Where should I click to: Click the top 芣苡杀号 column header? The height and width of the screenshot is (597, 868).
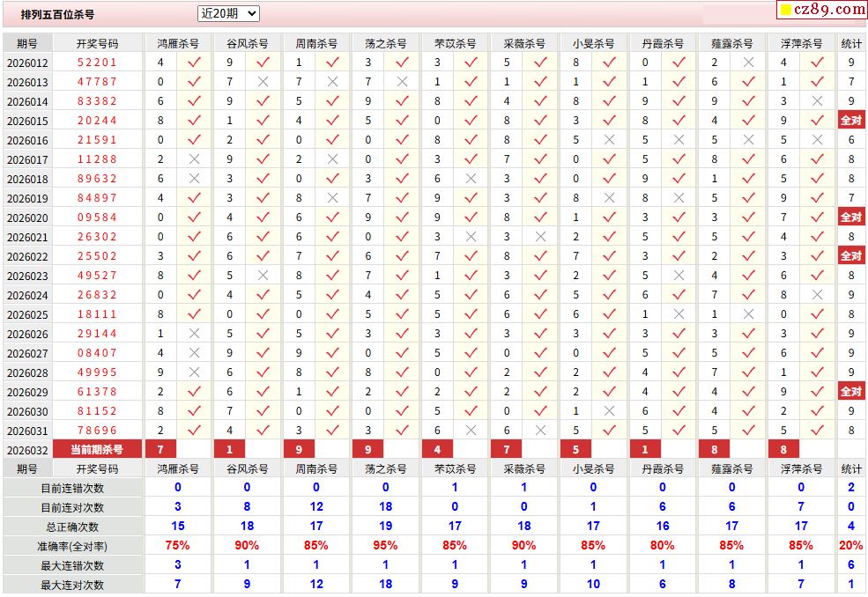tap(455, 43)
